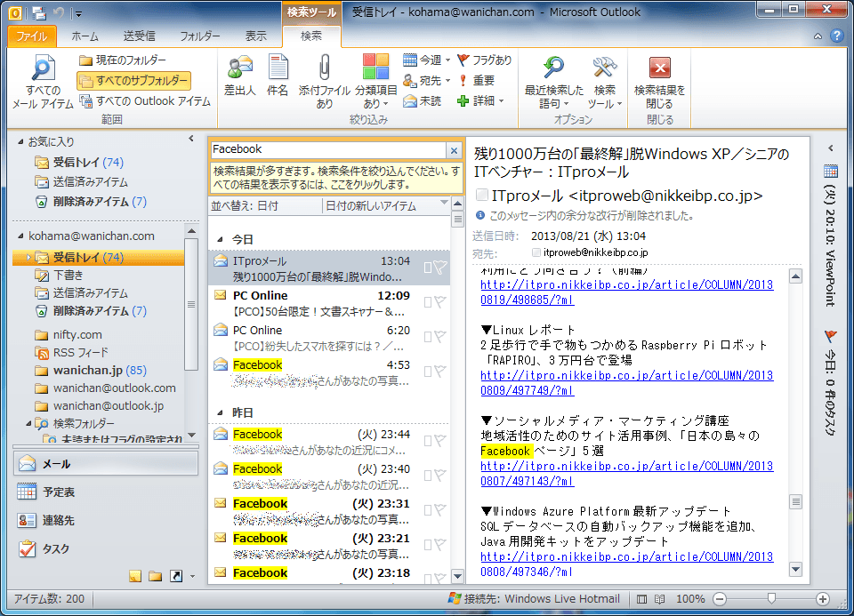
Task: Open the ファイル tab
Action: (x=32, y=36)
